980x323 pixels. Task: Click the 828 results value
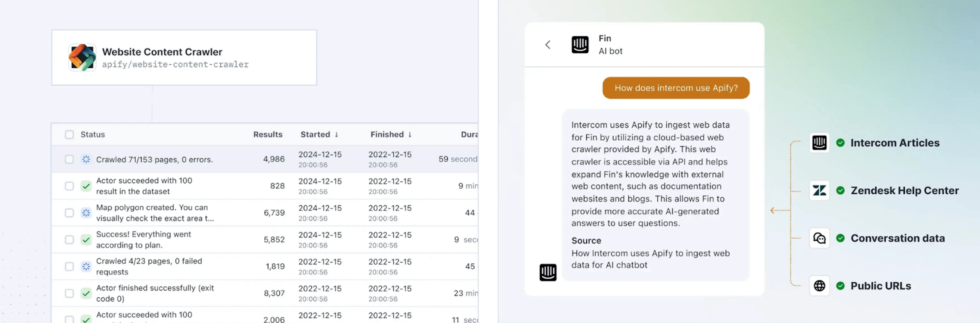pos(277,186)
